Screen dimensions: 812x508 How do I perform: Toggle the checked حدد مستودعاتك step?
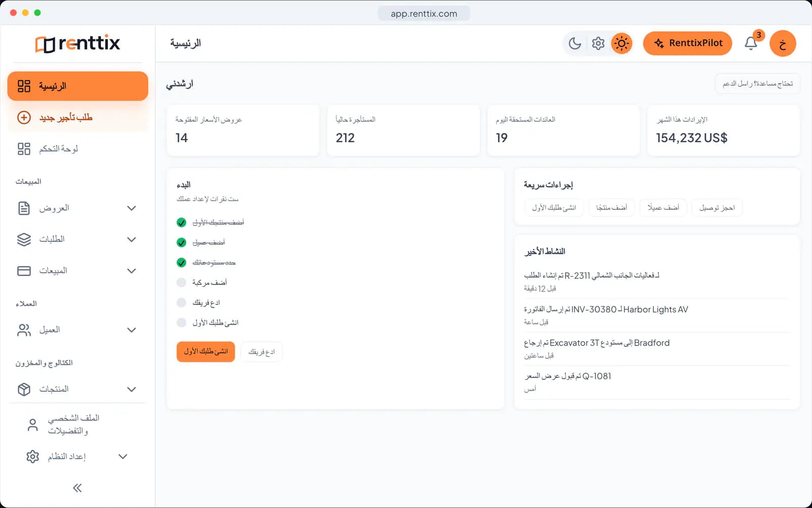click(x=181, y=263)
